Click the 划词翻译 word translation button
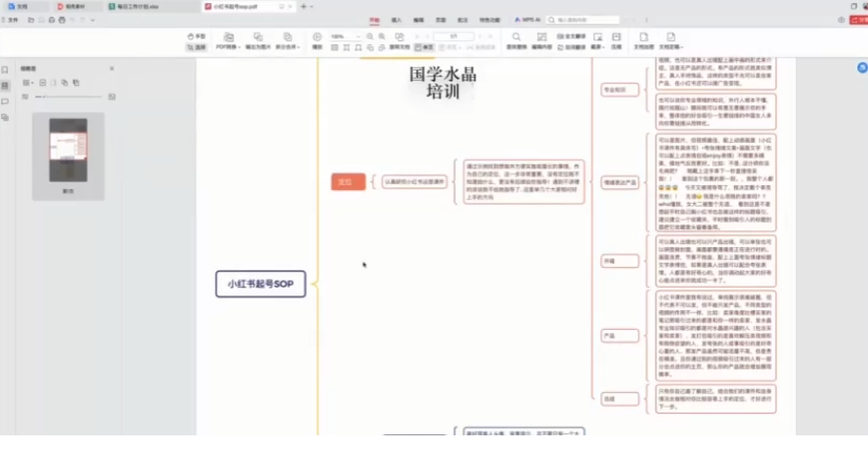The width and height of the screenshot is (868, 458). click(x=571, y=47)
